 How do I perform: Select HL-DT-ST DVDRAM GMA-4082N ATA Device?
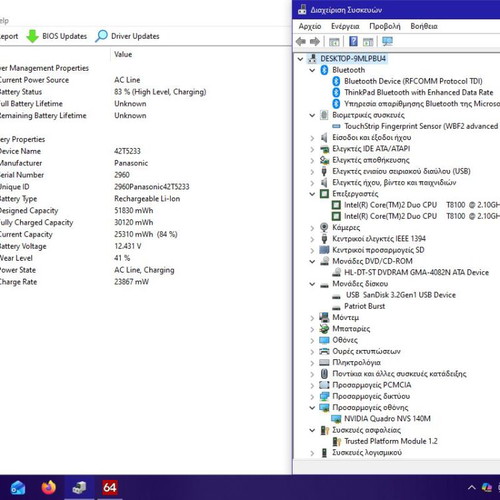pos(416,272)
